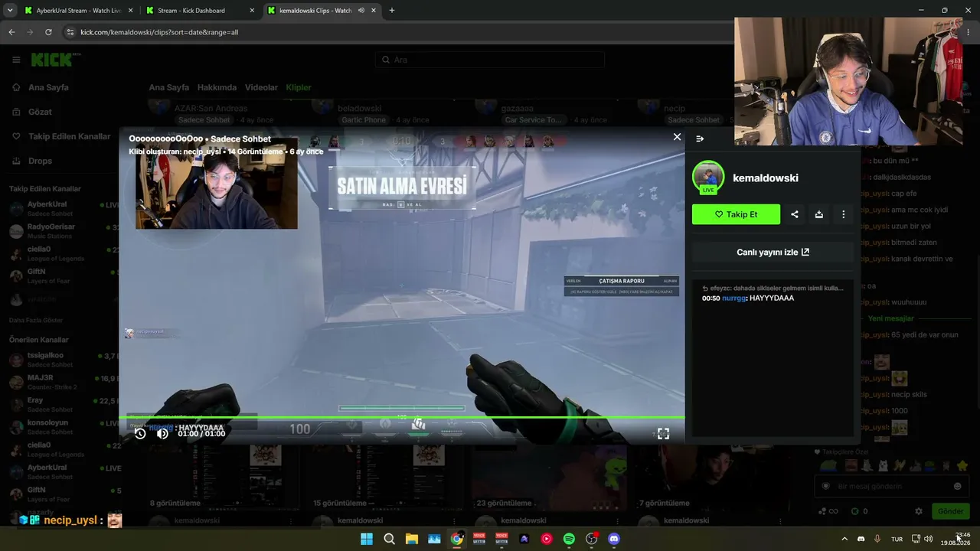This screenshot has width=980, height=551.
Task: Open a new browser tab
Action: tap(392, 11)
